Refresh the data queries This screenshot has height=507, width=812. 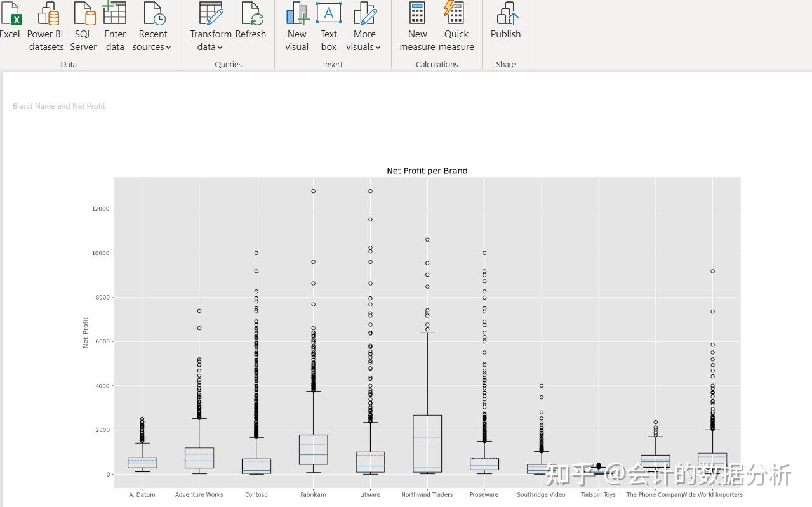251,22
